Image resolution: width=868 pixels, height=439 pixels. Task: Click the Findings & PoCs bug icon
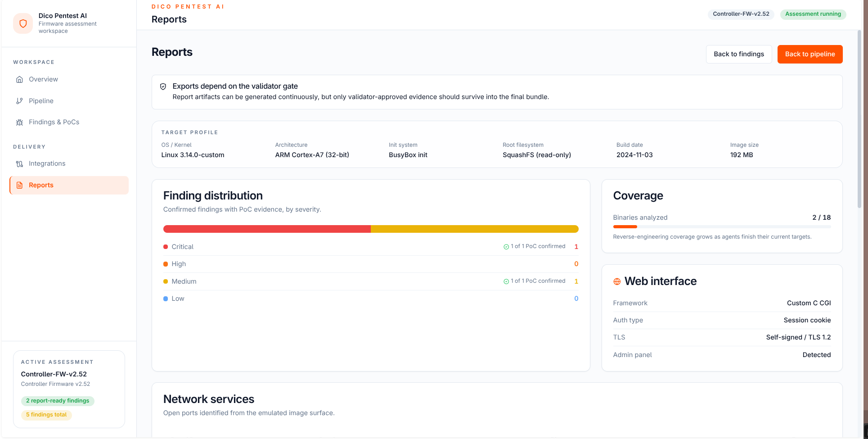(x=19, y=122)
